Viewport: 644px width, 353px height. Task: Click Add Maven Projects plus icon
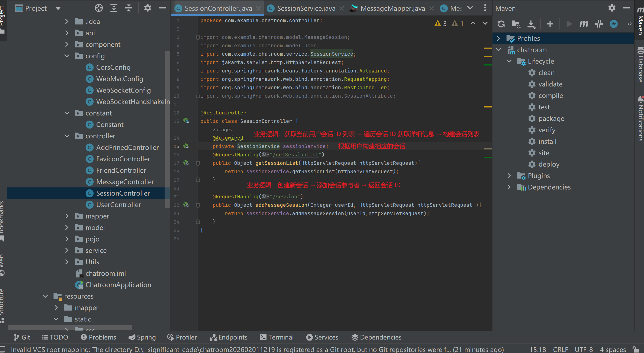coord(550,24)
